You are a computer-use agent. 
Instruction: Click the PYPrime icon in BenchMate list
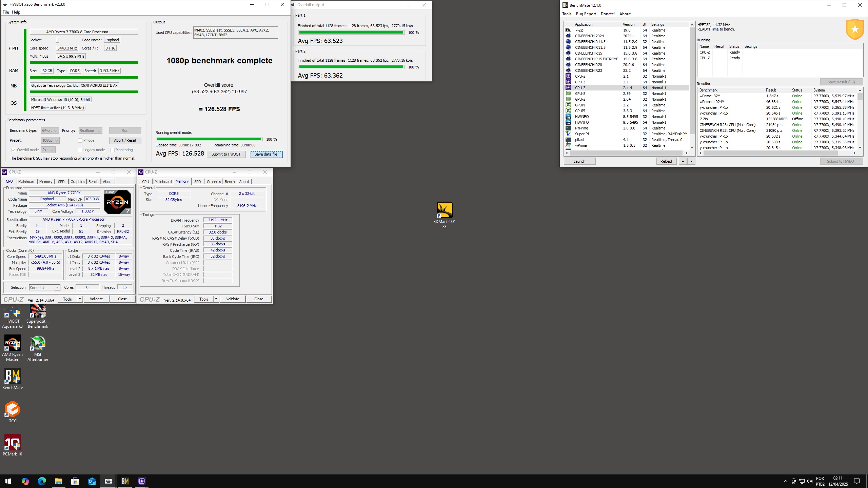coord(568,128)
